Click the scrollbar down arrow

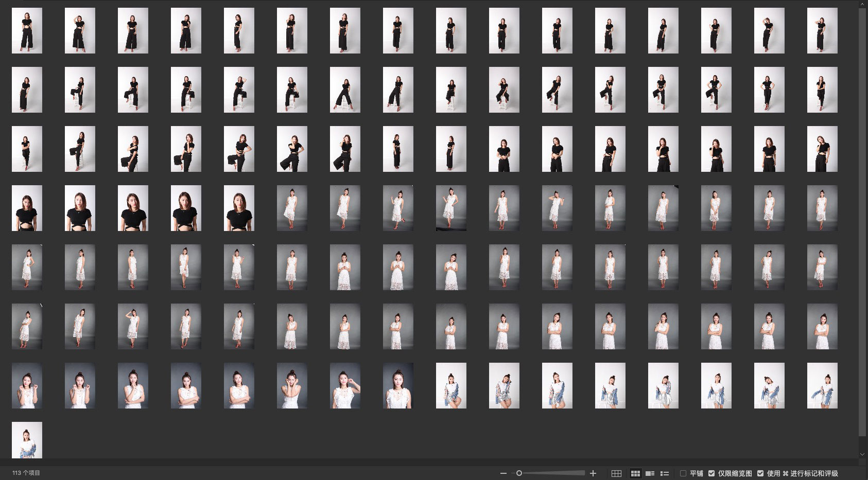(x=863, y=455)
